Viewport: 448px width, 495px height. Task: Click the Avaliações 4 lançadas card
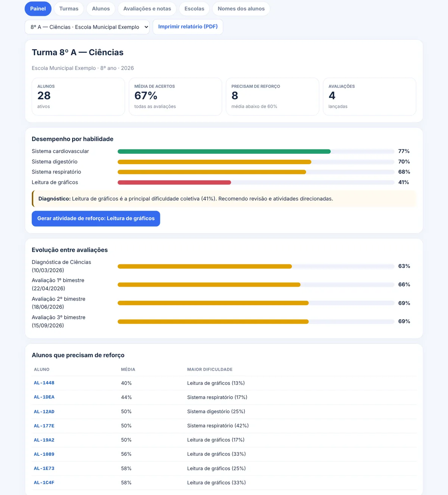click(x=370, y=97)
